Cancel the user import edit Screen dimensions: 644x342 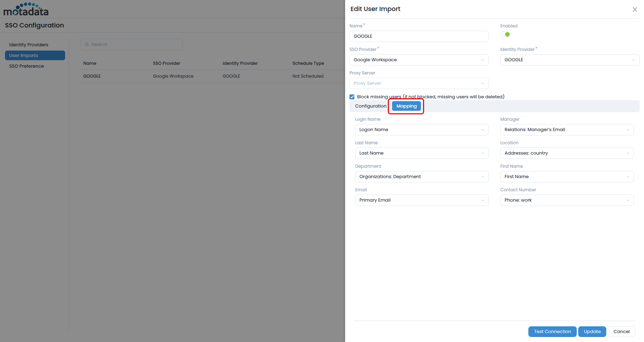tap(621, 332)
